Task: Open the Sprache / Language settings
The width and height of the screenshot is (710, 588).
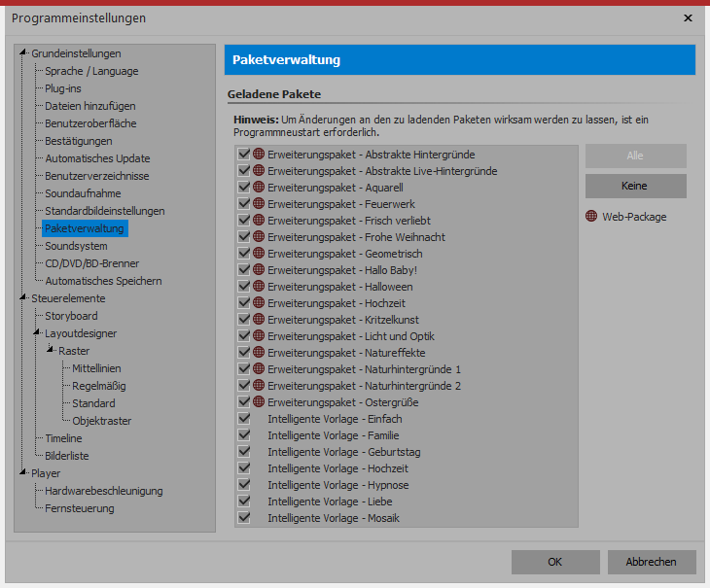Action: 91,71
